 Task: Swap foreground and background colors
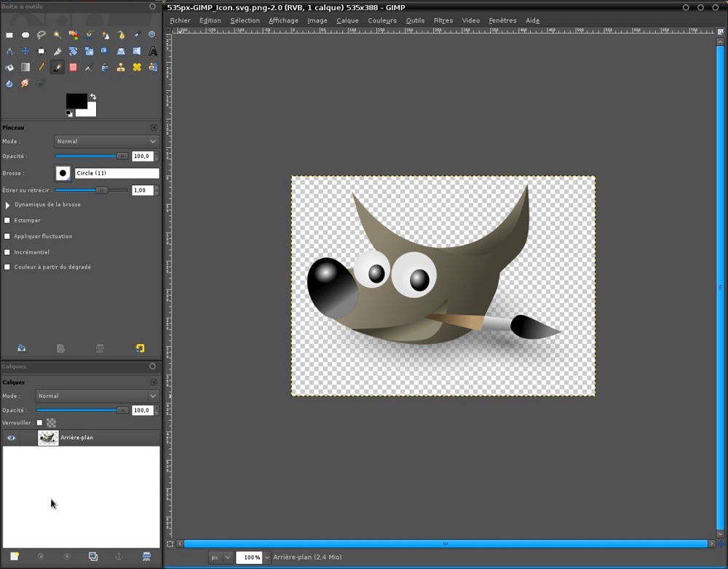pyautogui.click(x=93, y=95)
